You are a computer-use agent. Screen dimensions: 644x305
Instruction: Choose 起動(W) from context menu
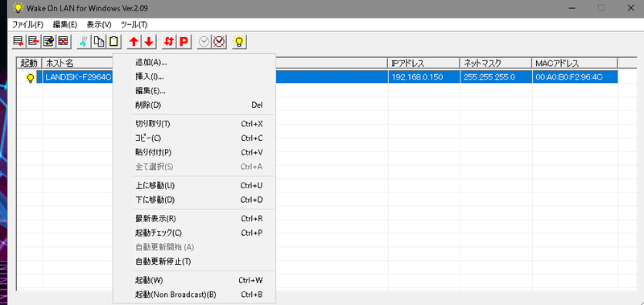194,280
